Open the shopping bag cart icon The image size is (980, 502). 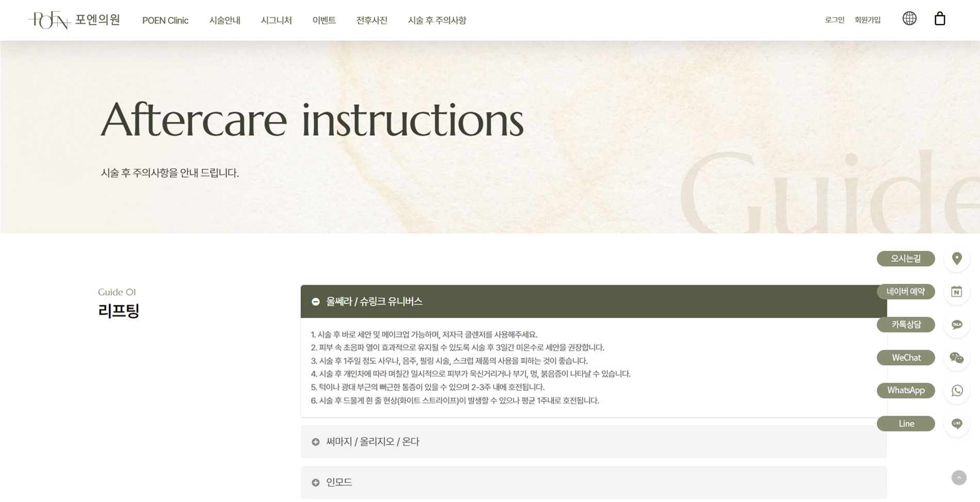point(939,19)
